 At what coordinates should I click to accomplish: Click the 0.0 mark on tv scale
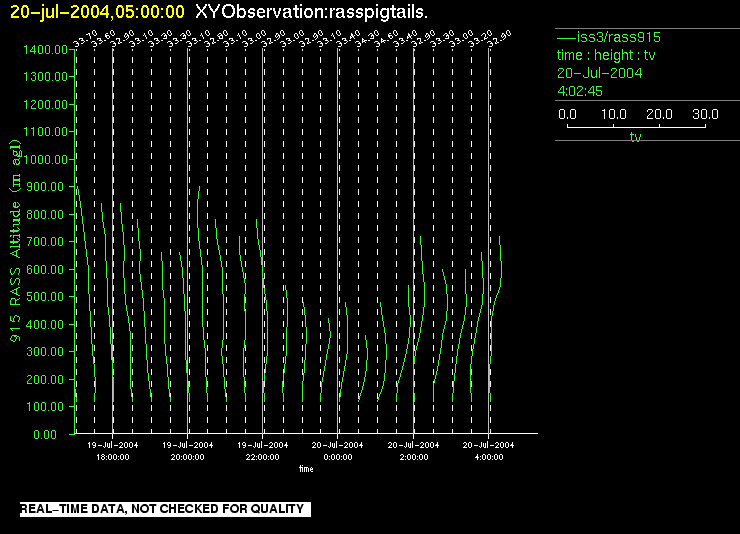coord(567,114)
